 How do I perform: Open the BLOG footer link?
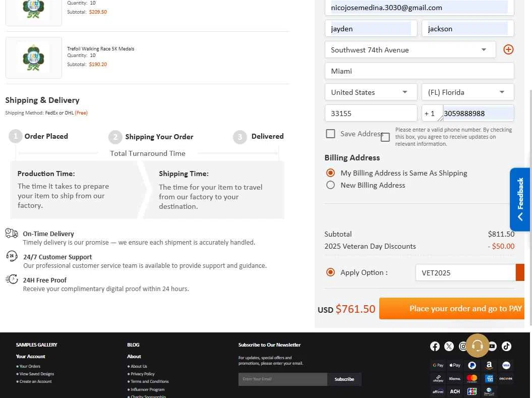coord(133,345)
